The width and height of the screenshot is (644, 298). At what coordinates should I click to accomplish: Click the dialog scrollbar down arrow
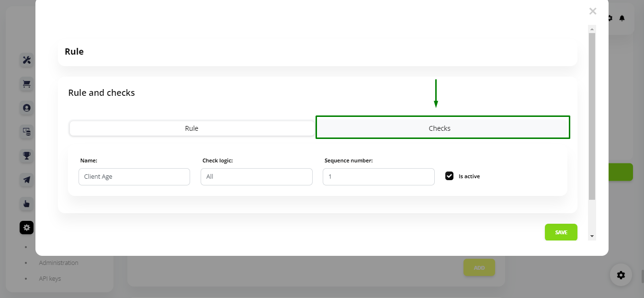(x=592, y=236)
